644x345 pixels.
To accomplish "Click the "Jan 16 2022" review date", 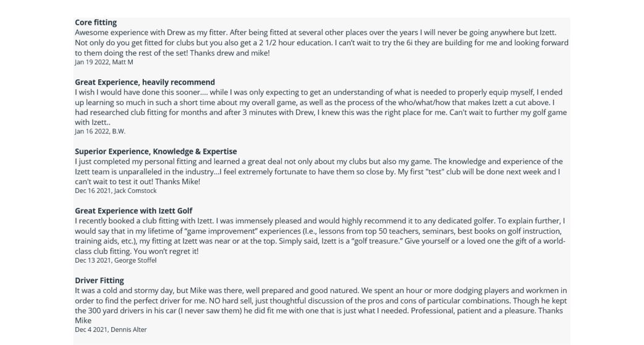I will [91, 132].
